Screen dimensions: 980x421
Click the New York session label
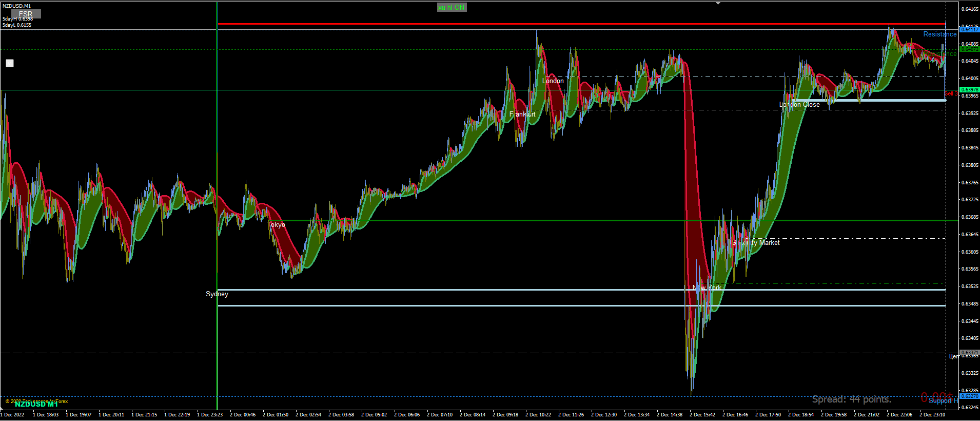pyautogui.click(x=707, y=288)
